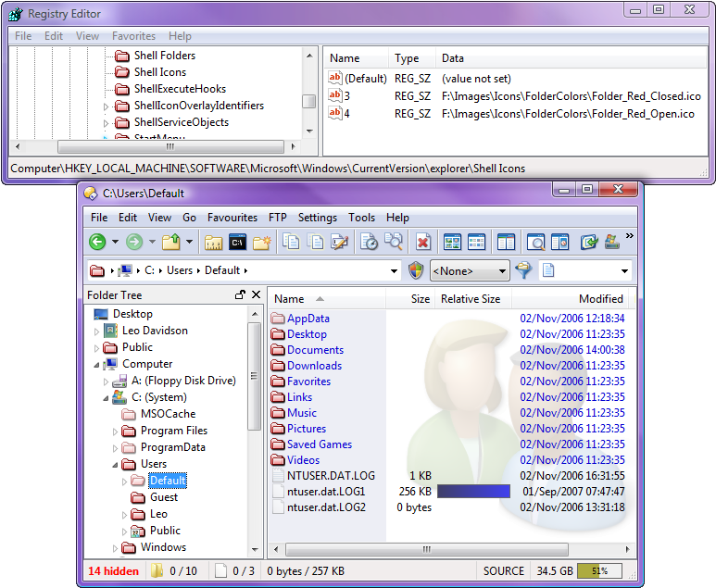Open the <None> combo box

471,271
